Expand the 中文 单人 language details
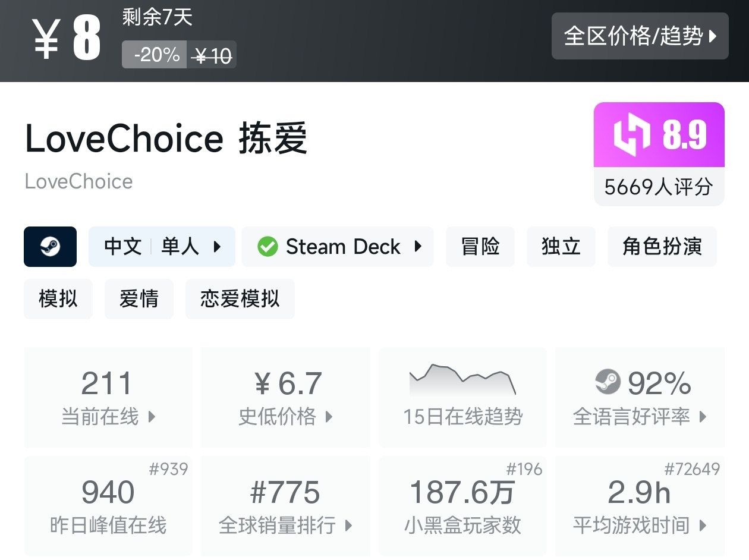 162,247
